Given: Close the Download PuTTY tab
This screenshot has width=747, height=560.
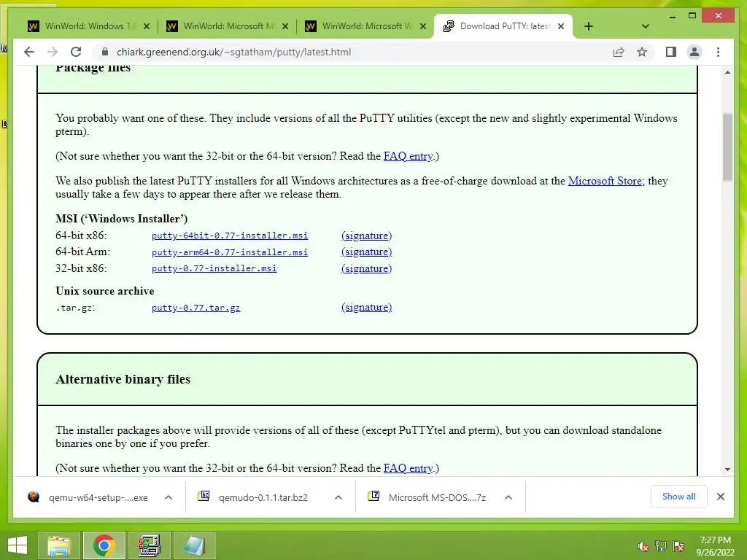Looking at the screenshot, I should [x=561, y=26].
